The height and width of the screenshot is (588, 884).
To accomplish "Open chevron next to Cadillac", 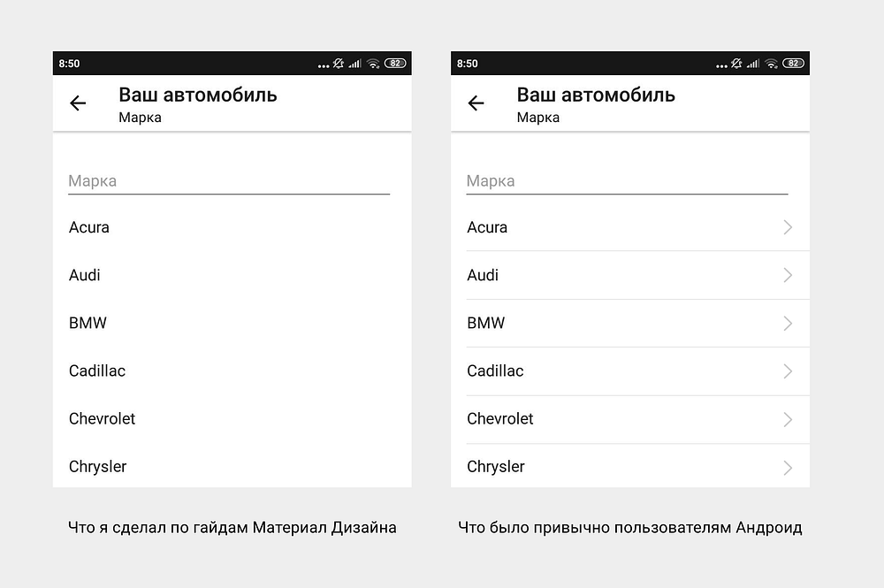I will point(789,371).
